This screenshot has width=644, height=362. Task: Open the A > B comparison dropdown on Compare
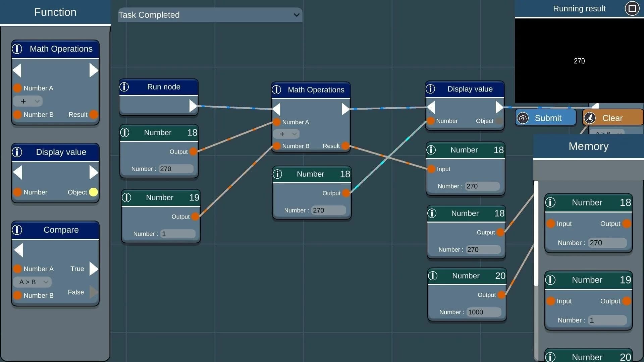(32, 282)
